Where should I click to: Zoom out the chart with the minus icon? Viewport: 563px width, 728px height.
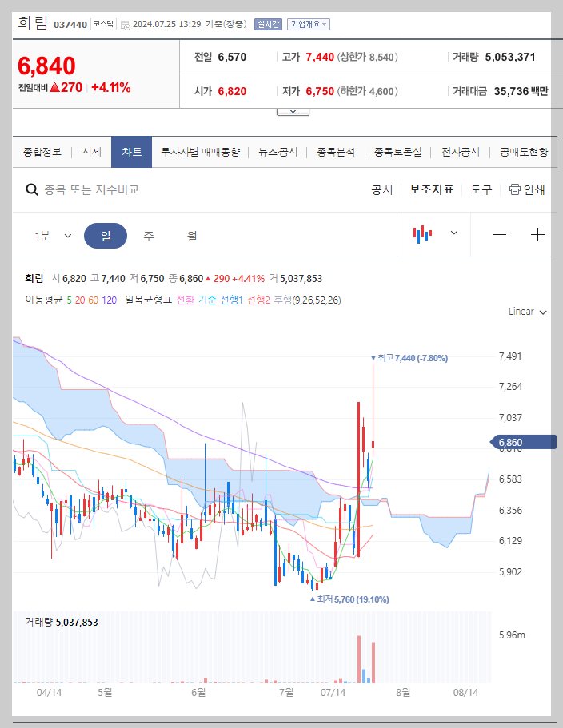click(499, 234)
